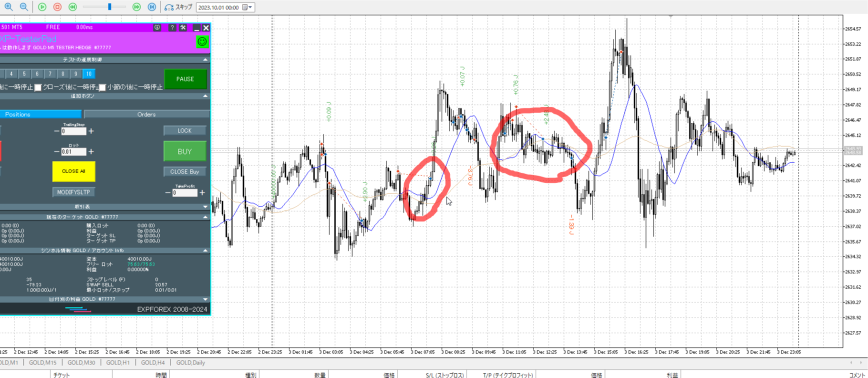The height and width of the screenshot is (378, 868).
Task: Enable pause after close checkbox
Action: 38,87
